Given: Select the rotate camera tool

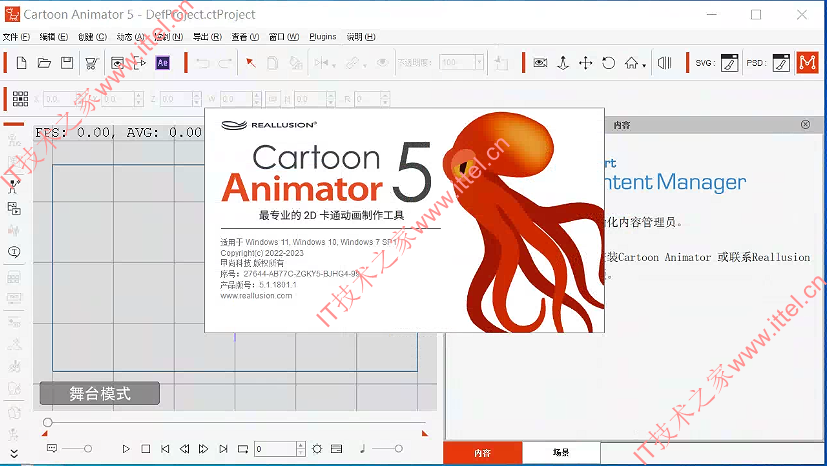Looking at the screenshot, I should pos(609,63).
